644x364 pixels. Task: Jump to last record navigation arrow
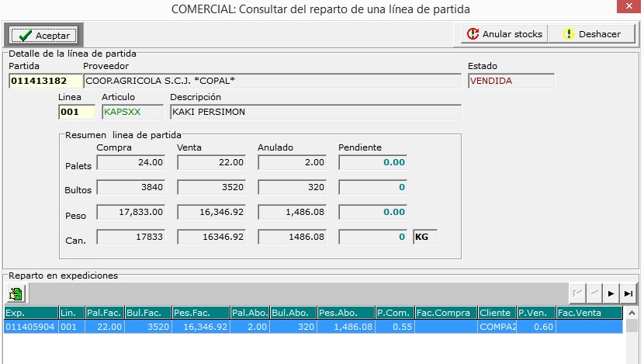[628, 293]
